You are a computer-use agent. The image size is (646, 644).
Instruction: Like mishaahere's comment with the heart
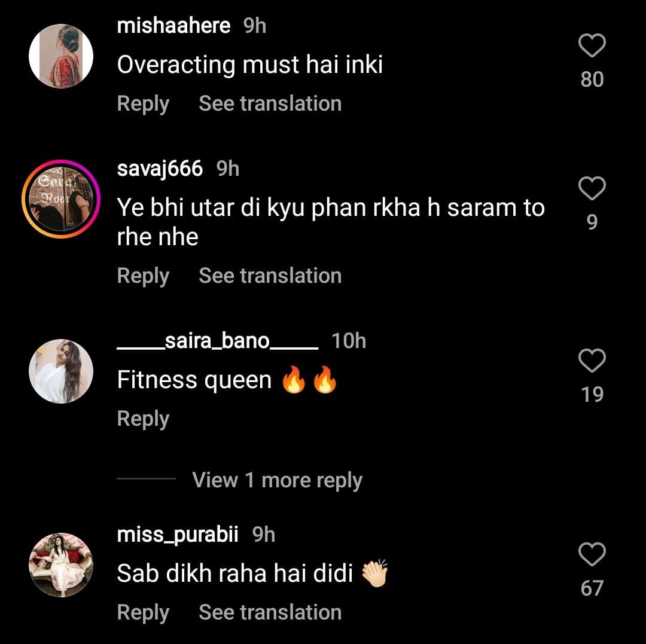point(592,46)
